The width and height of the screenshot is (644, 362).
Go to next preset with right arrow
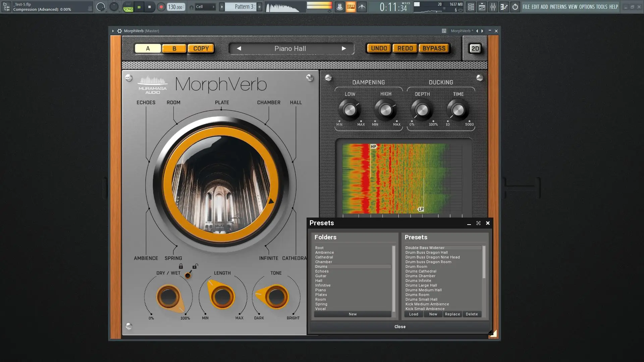[x=344, y=49]
